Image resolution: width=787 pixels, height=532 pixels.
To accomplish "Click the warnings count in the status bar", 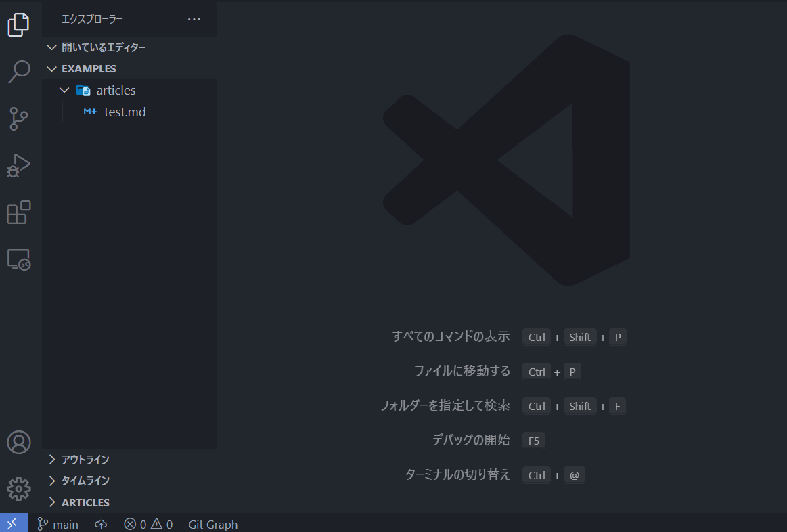I will coord(162,524).
